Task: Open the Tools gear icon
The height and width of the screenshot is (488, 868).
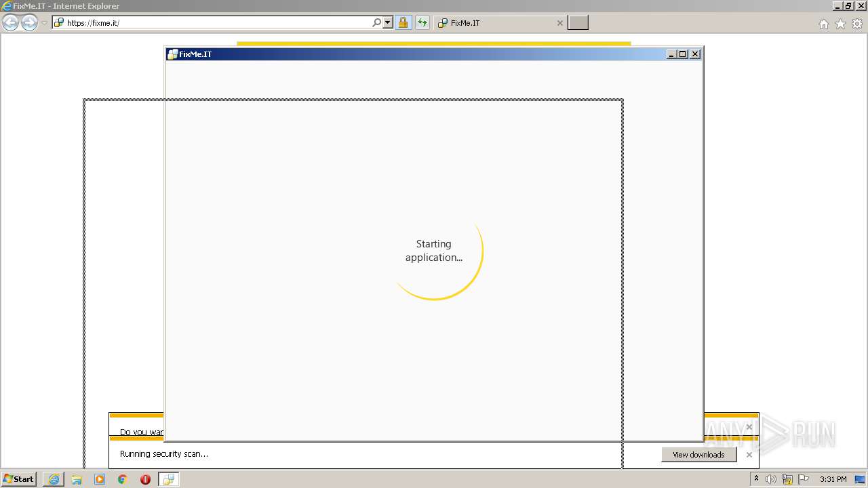Action: (857, 24)
